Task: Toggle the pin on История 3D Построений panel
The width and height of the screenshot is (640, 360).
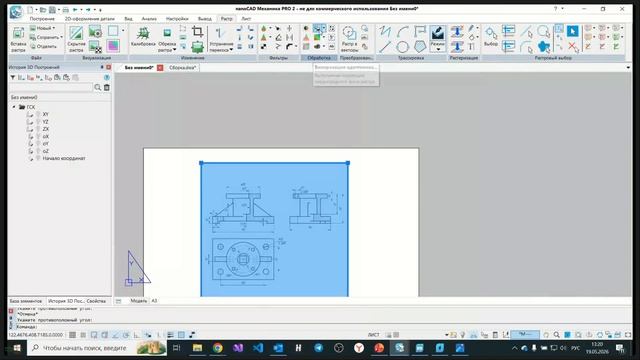Action: [x=102, y=67]
